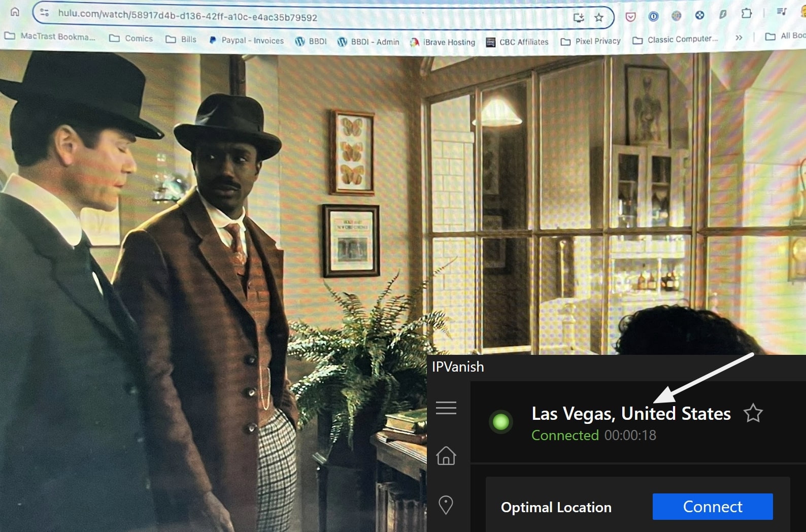Go to the IPVanish home screen
Image resolution: width=806 pixels, height=532 pixels.
[x=446, y=455]
